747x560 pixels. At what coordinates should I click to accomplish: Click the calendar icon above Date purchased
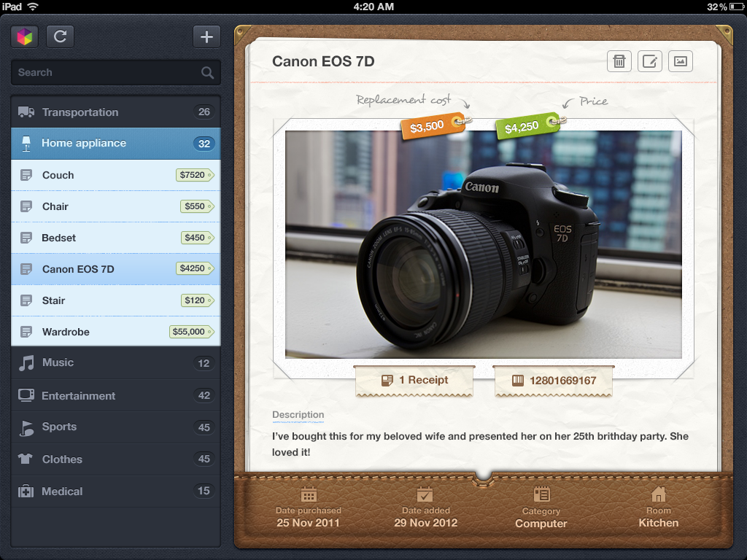pos(309,494)
